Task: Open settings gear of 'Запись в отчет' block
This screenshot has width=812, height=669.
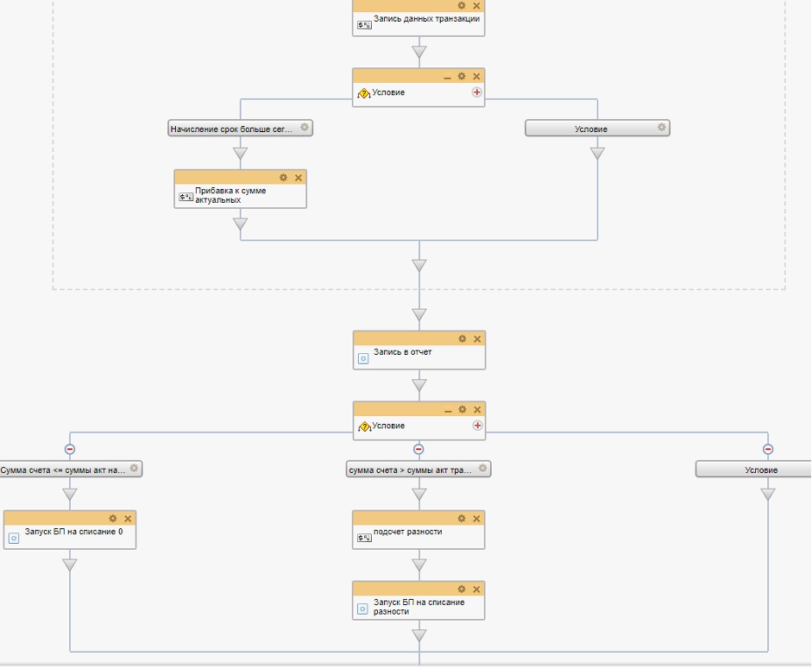Action: point(462,338)
